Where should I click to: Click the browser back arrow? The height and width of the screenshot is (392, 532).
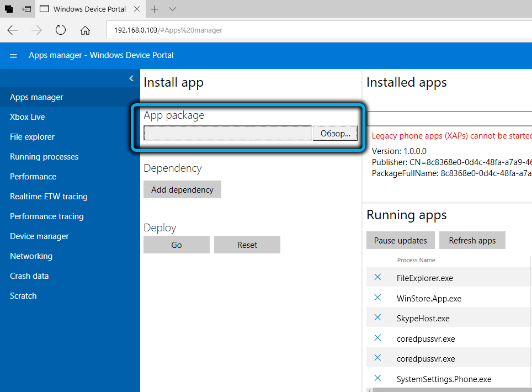pos(12,30)
